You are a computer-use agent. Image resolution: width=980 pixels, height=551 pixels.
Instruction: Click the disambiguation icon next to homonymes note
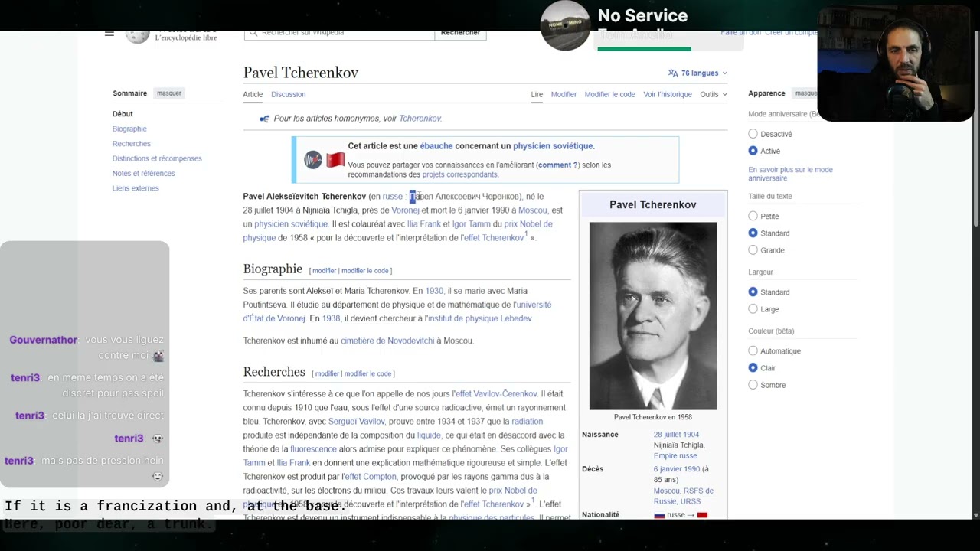[264, 119]
